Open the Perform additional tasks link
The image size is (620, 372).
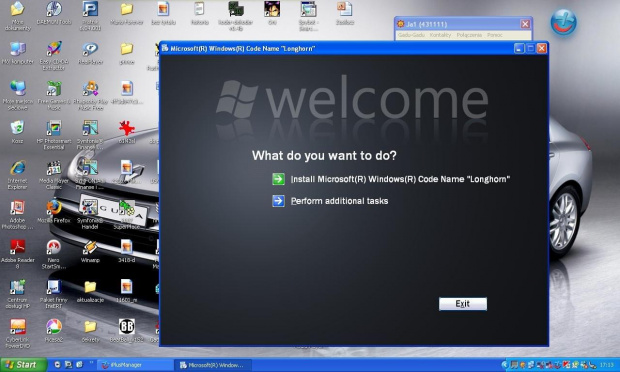click(x=339, y=201)
